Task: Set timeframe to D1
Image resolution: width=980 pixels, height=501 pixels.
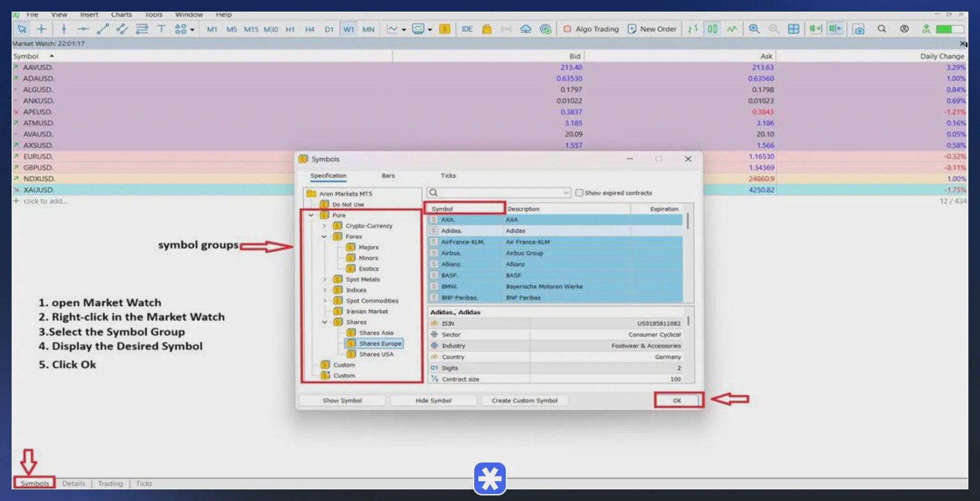Action: pyautogui.click(x=329, y=30)
